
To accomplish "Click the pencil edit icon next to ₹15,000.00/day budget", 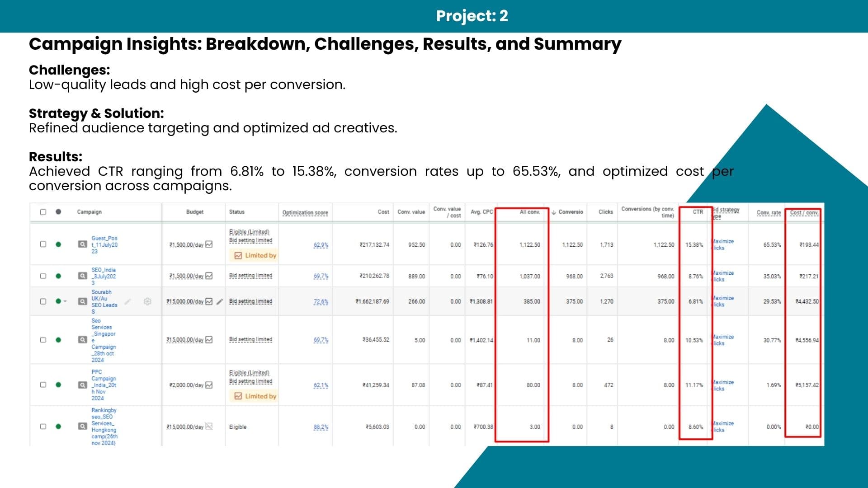I will tap(220, 301).
